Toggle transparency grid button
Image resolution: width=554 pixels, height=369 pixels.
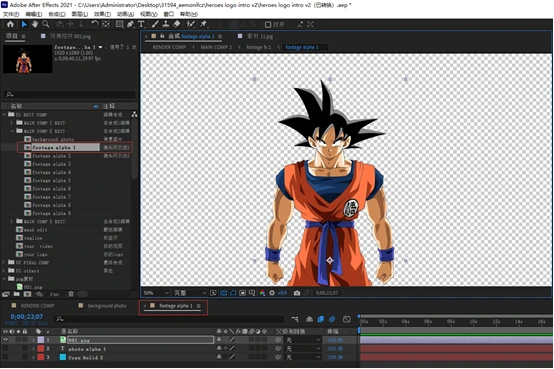(x=223, y=293)
